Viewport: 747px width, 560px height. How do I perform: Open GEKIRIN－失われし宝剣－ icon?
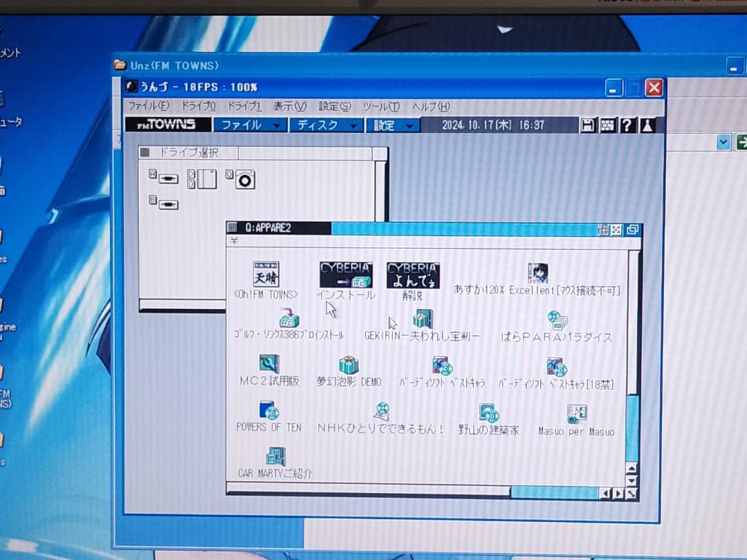coord(422,317)
